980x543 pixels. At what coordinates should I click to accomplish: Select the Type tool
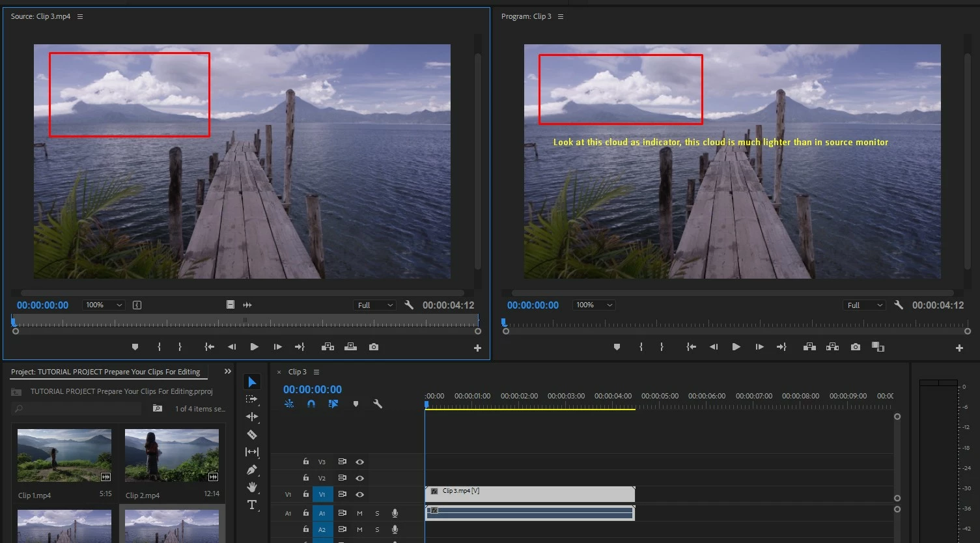[252, 505]
